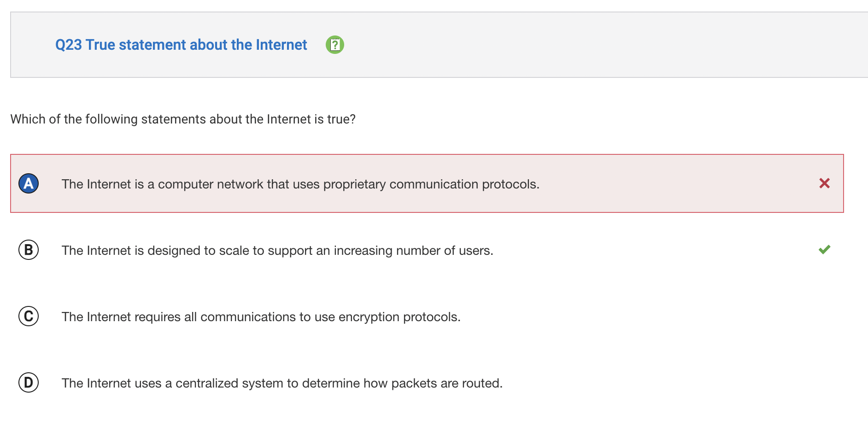Choose the proprietary communication protocols statement
This screenshot has width=868, height=423.
point(300,184)
